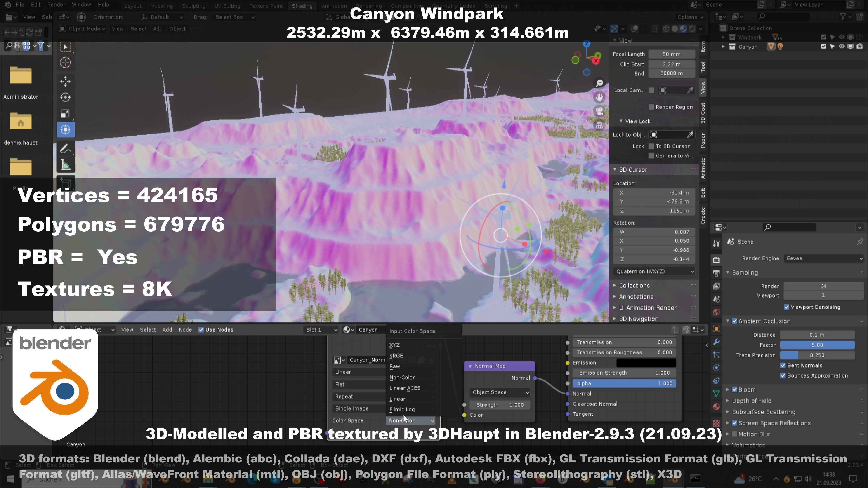Viewport: 868px width, 488px height.
Task: Select the Transform tool in viewport toolbar
Action: [65, 130]
